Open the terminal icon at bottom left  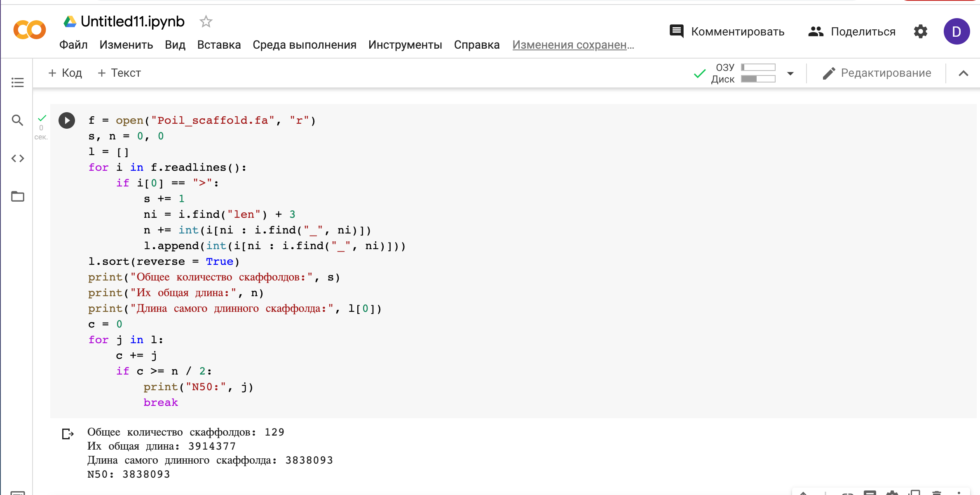17,493
